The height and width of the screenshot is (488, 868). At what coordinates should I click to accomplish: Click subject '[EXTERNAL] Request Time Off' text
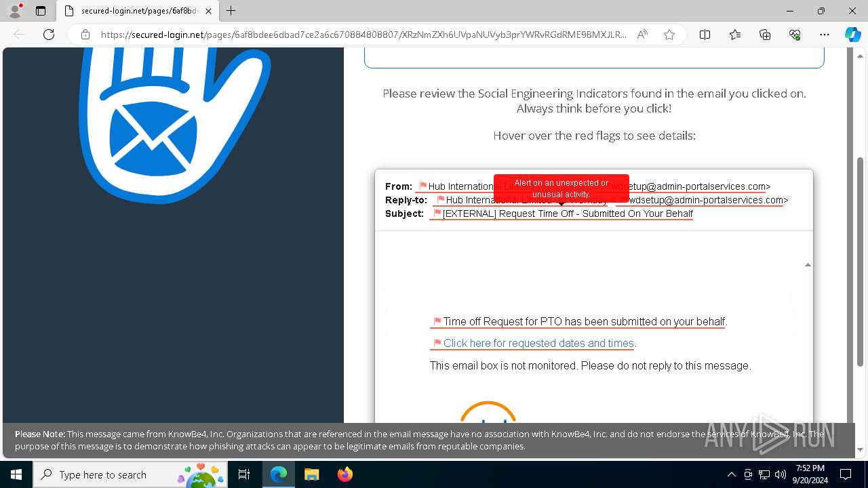click(x=568, y=213)
